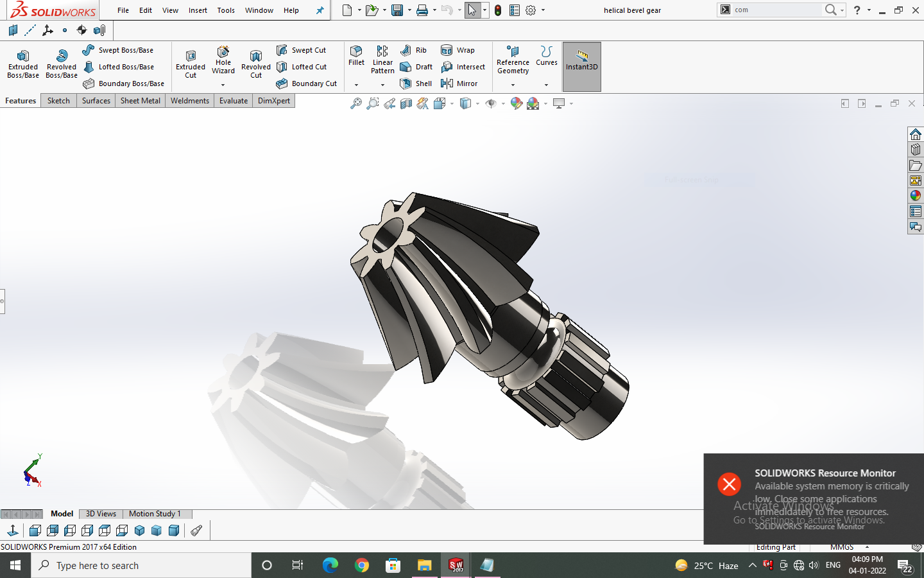Screen dimensions: 924x578
Task: Expand the Fillet dropdown arrow
Action: point(356,85)
